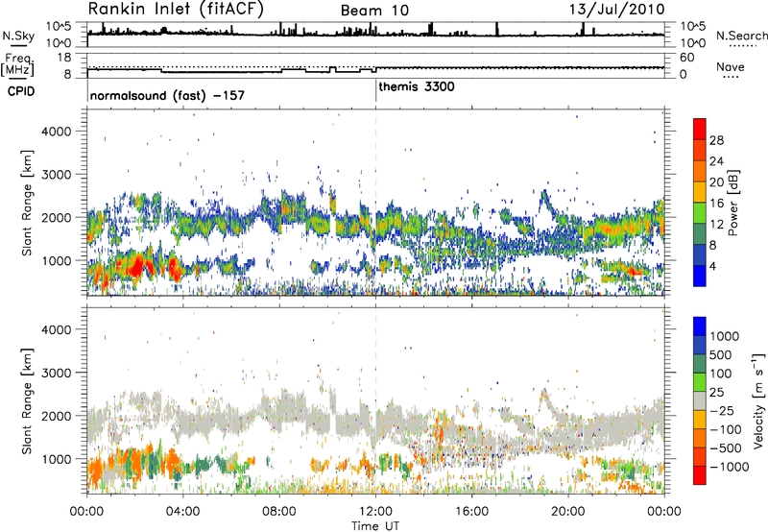Click the '500' label on the Velocity color bar
The width and height of the screenshot is (768, 532).
pyautogui.click(x=722, y=354)
